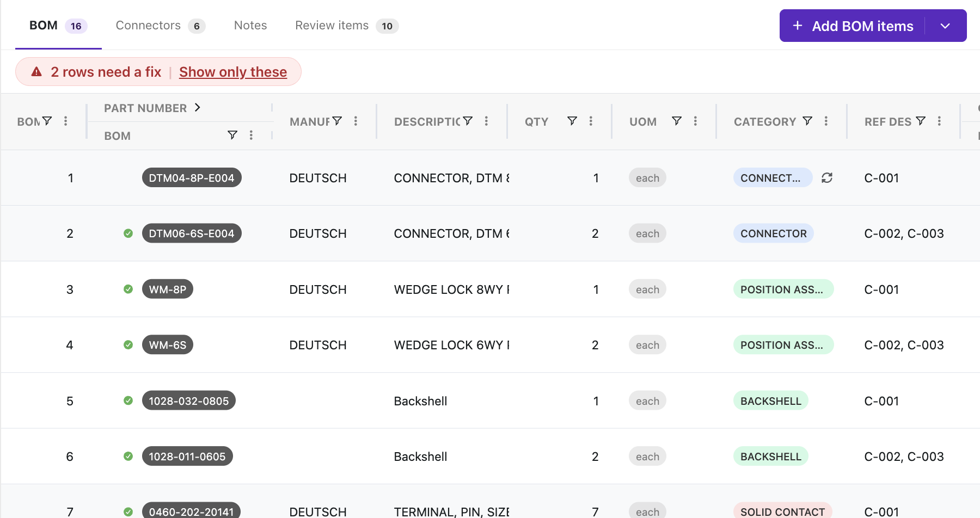Click the CONNECTOR category tag in row 2
This screenshot has width=980, height=518.
[774, 233]
